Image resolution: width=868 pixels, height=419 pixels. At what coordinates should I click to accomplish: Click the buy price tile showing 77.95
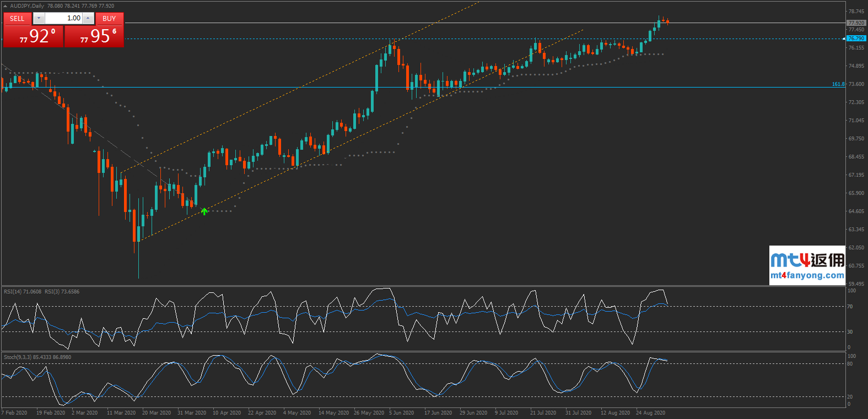point(94,36)
